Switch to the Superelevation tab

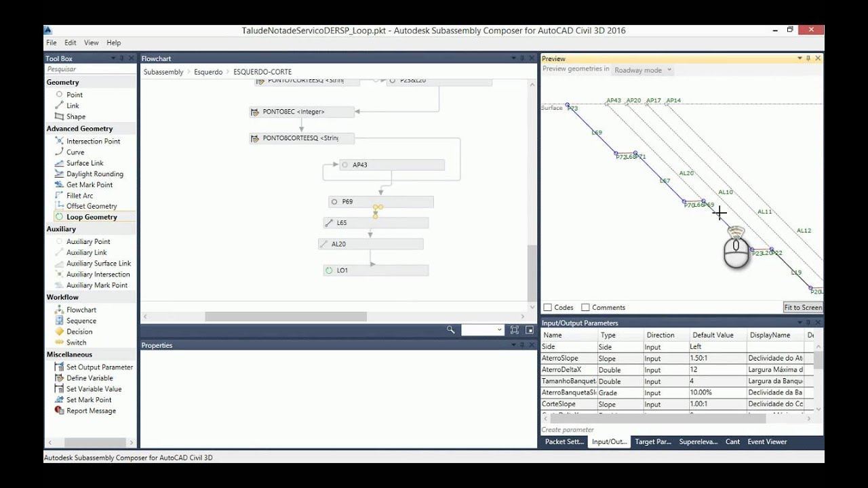click(x=698, y=442)
